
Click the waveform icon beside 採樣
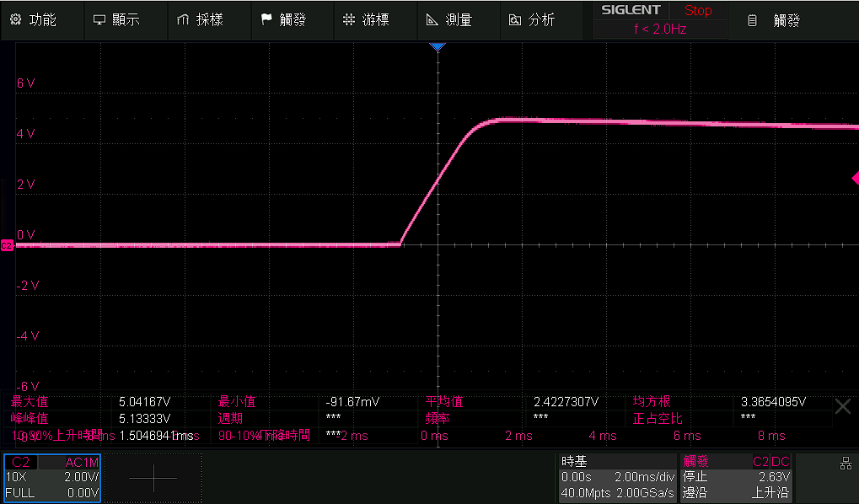(x=182, y=19)
